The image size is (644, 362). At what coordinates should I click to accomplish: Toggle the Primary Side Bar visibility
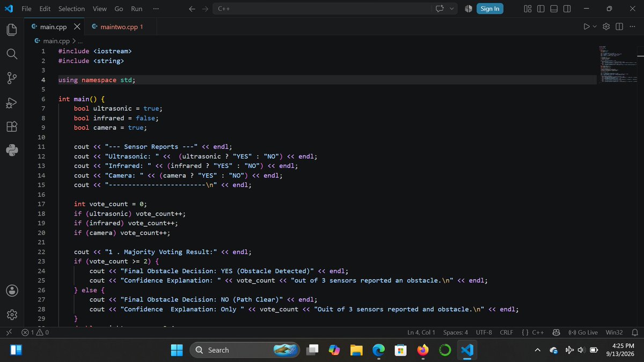tap(540, 9)
